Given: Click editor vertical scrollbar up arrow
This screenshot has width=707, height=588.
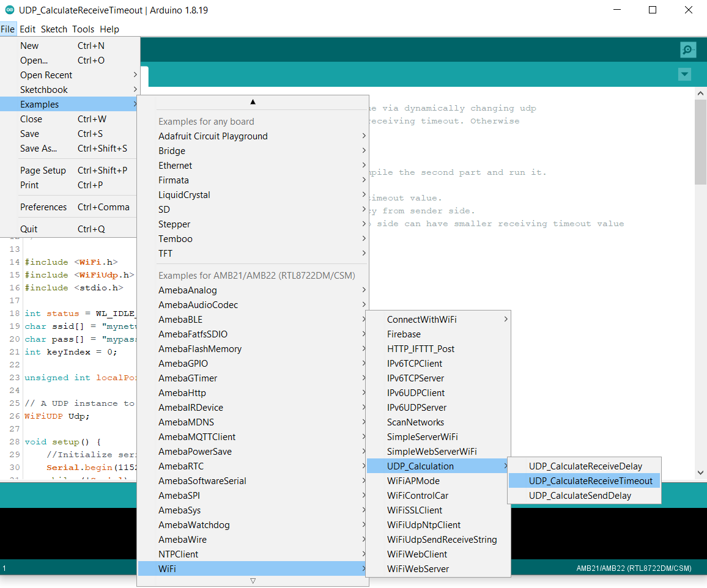Looking at the screenshot, I should [x=700, y=94].
